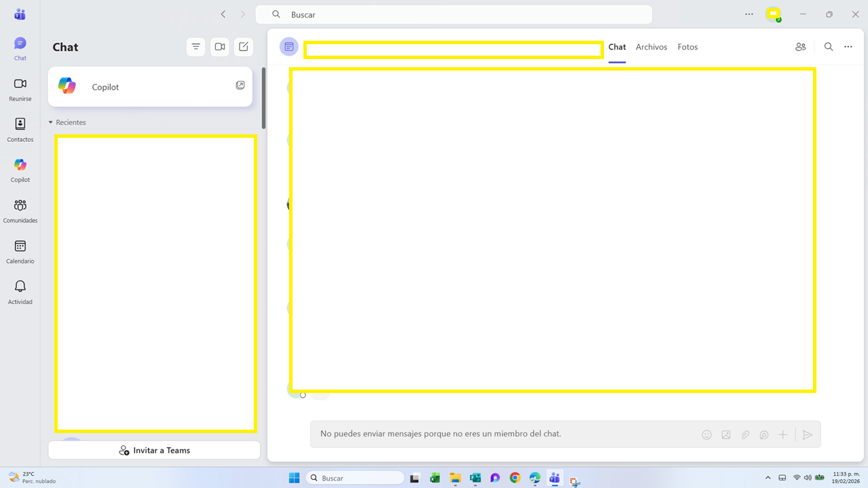Open the emoji picker in message box

pos(706,435)
